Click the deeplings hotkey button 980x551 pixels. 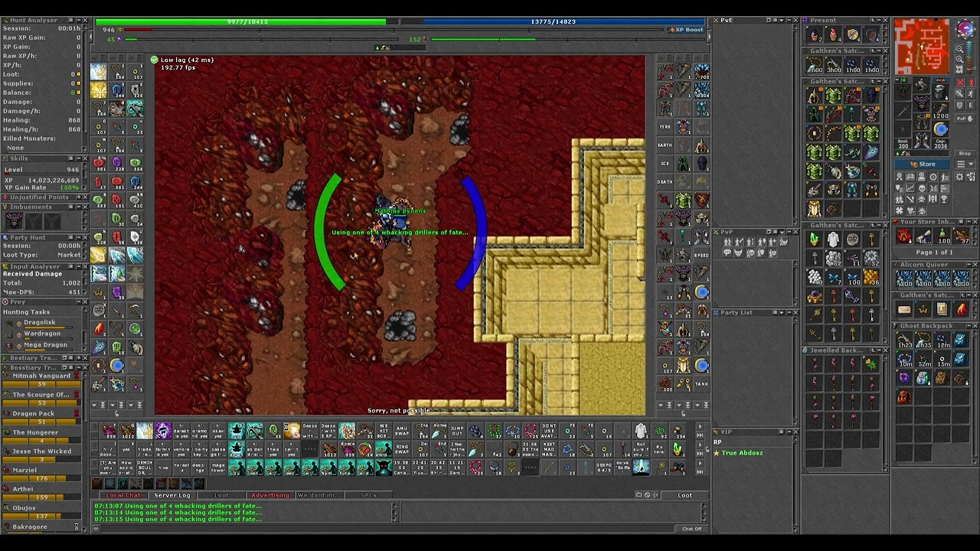coord(200,468)
